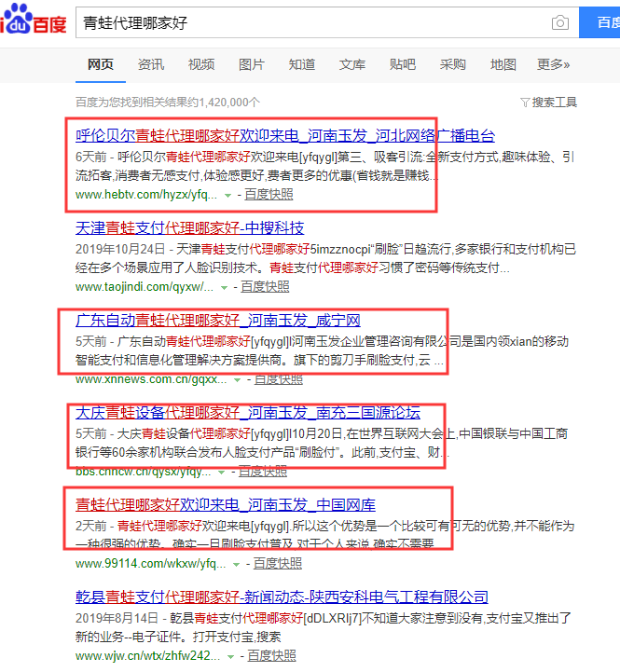Screen dimensions: 620x672
Task: Expand dropdown arrow next to www.taojindi.com
Action: pos(224,288)
